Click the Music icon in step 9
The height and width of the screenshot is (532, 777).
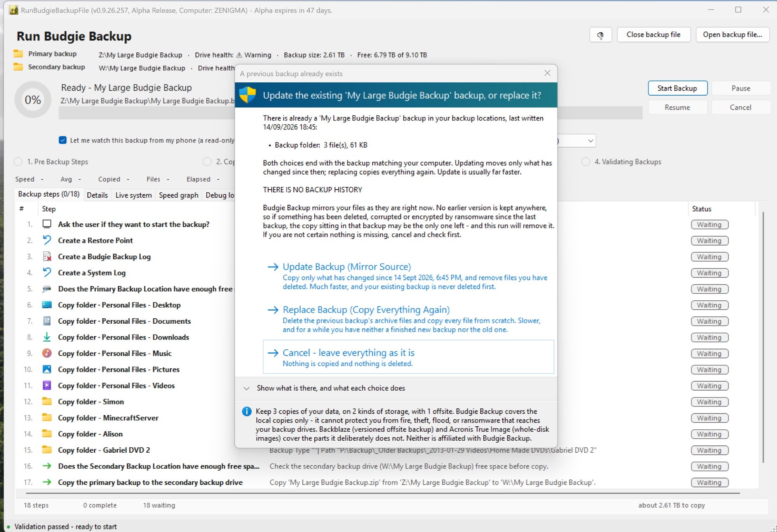click(x=47, y=353)
